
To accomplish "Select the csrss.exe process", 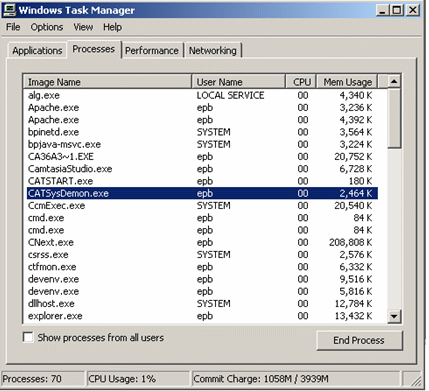I will coord(202,255).
